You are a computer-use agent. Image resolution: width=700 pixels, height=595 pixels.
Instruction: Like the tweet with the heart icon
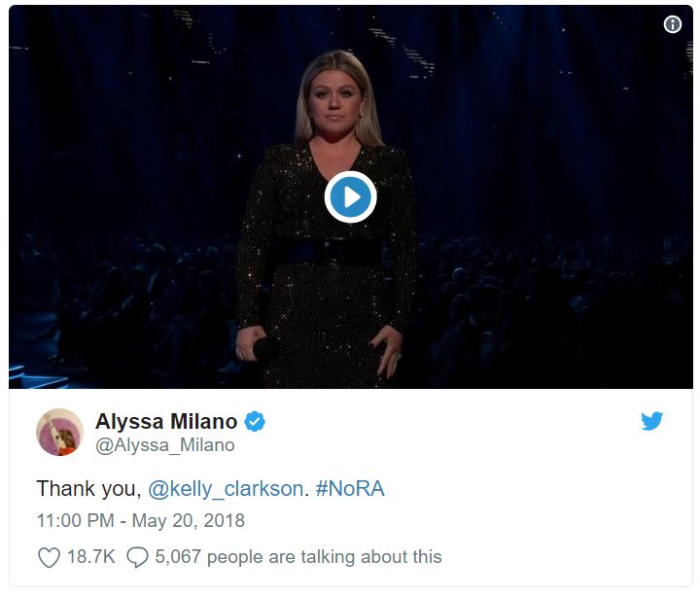click(x=49, y=557)
